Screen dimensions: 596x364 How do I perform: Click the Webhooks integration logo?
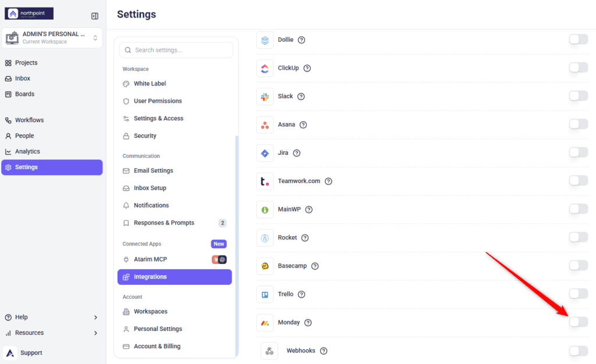pos(269,351)
